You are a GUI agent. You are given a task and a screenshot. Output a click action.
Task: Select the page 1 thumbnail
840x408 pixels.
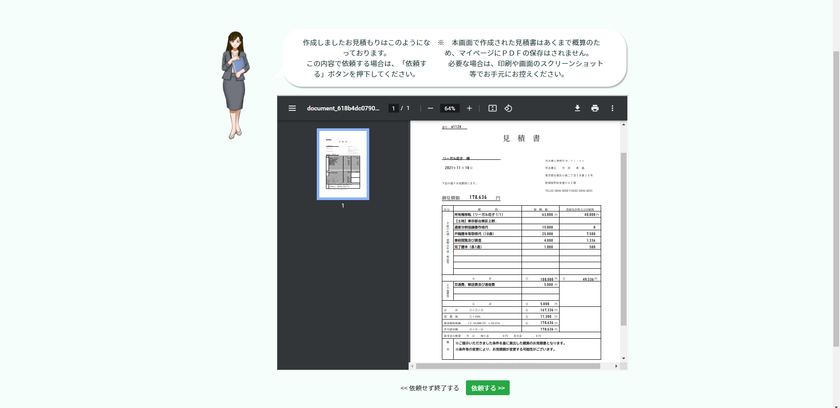click(x=343, y=164)
